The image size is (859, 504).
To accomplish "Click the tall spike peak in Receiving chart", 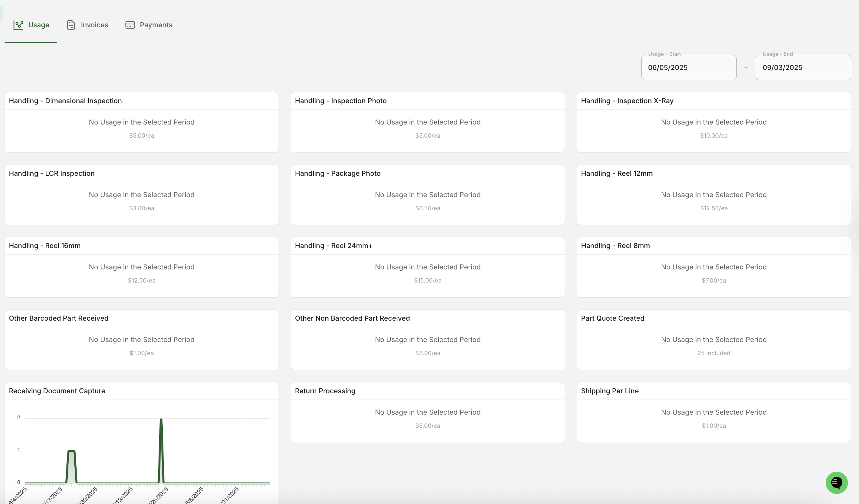I will pyautogui.click(x=161, y=419).
